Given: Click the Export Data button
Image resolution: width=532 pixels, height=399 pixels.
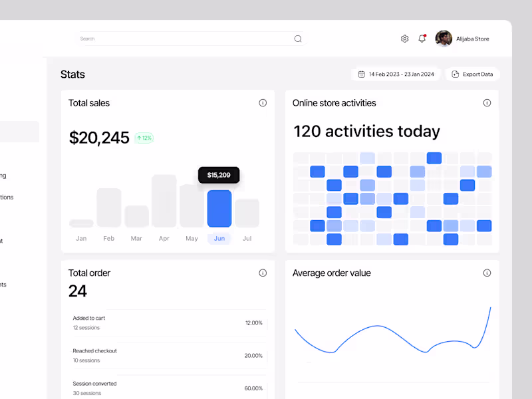Looking at the screenshot, I should [472, 74].
